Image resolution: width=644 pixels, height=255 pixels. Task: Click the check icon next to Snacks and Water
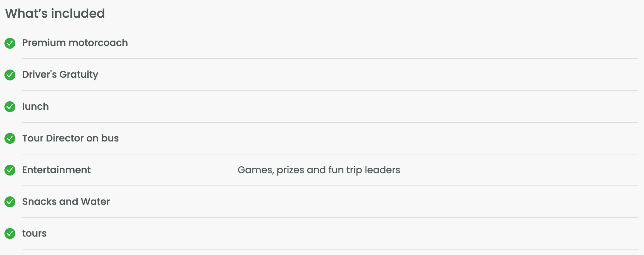click(x=10, y=202)
